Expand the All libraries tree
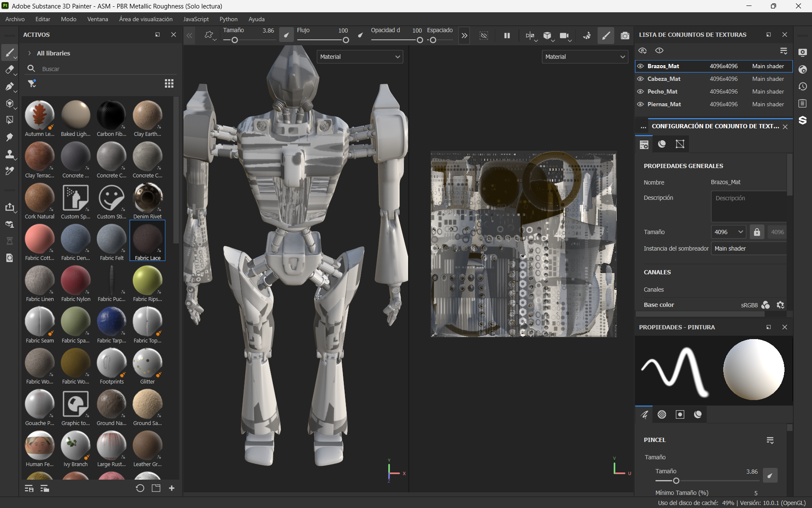 pyautogui.click(x=30, y=53)
